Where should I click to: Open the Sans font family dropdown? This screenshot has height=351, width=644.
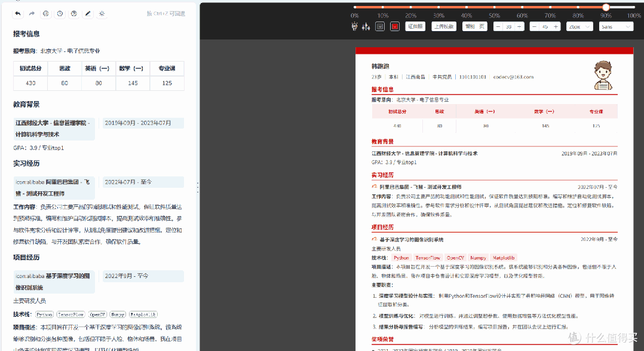(616, 27)
